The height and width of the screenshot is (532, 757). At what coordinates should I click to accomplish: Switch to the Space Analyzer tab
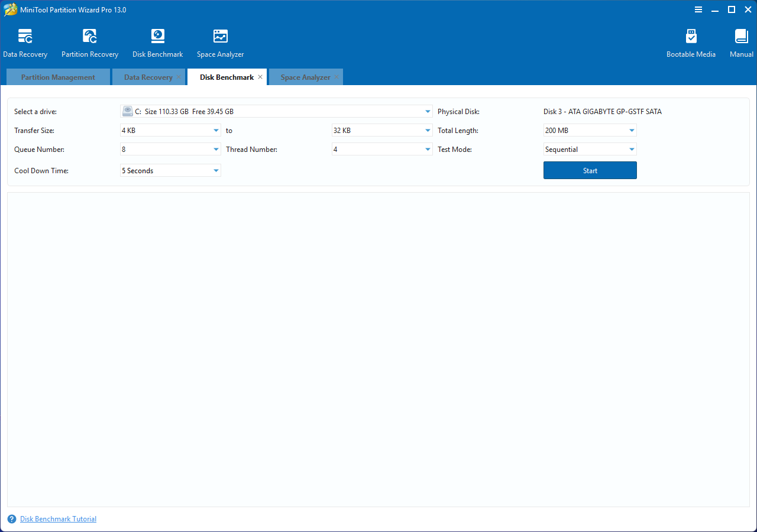coord(305,77)
